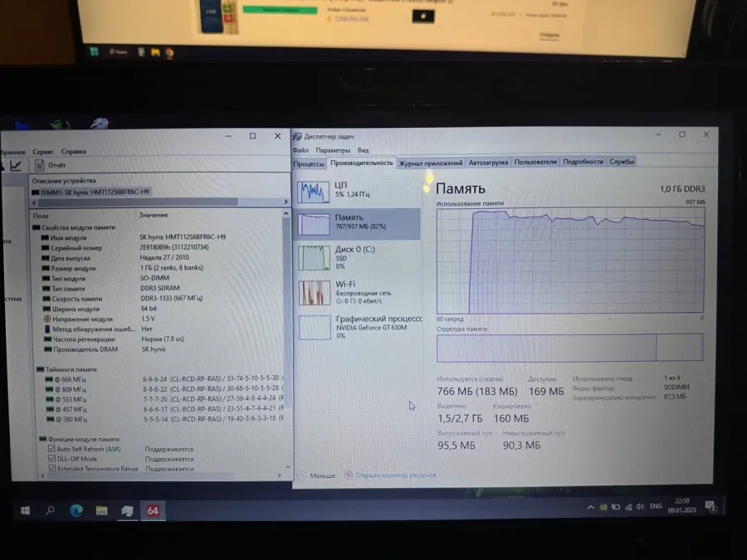Switch to the Автозагрузка tab
Screen dimensions: 747x560
pyautogui.click(x=488, y=163)
